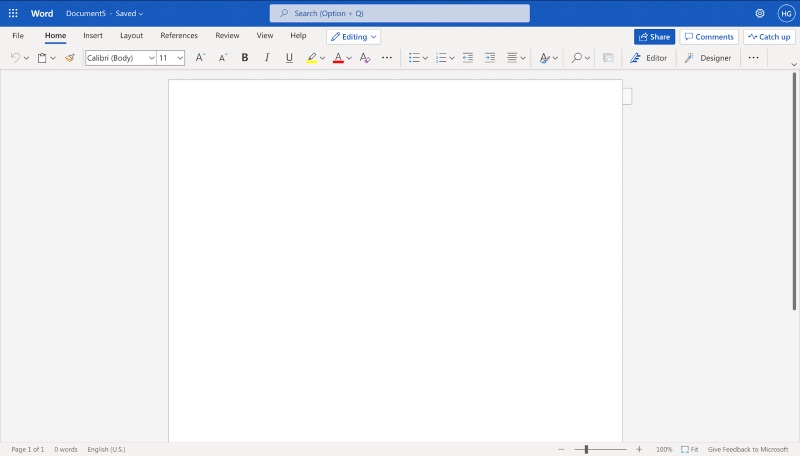Viewport: 800px width, 456px height.
Task: Click the highlighter pen icon
Action: 311,58
